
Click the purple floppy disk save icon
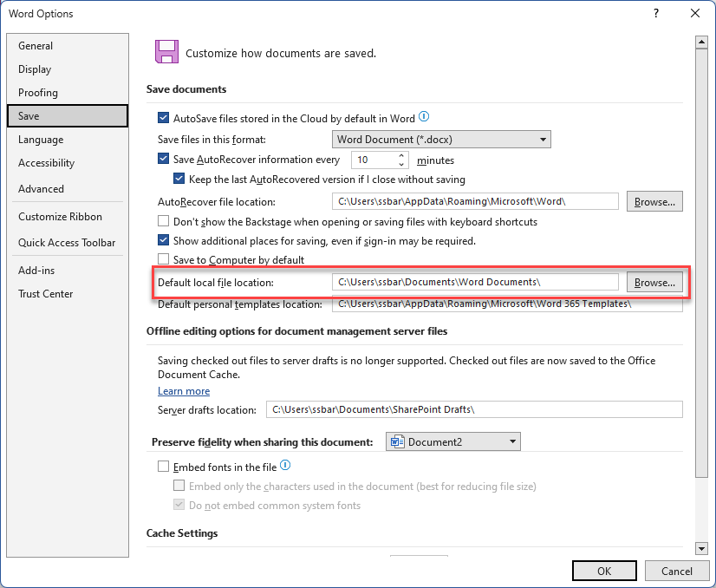(x=166, y=52)
